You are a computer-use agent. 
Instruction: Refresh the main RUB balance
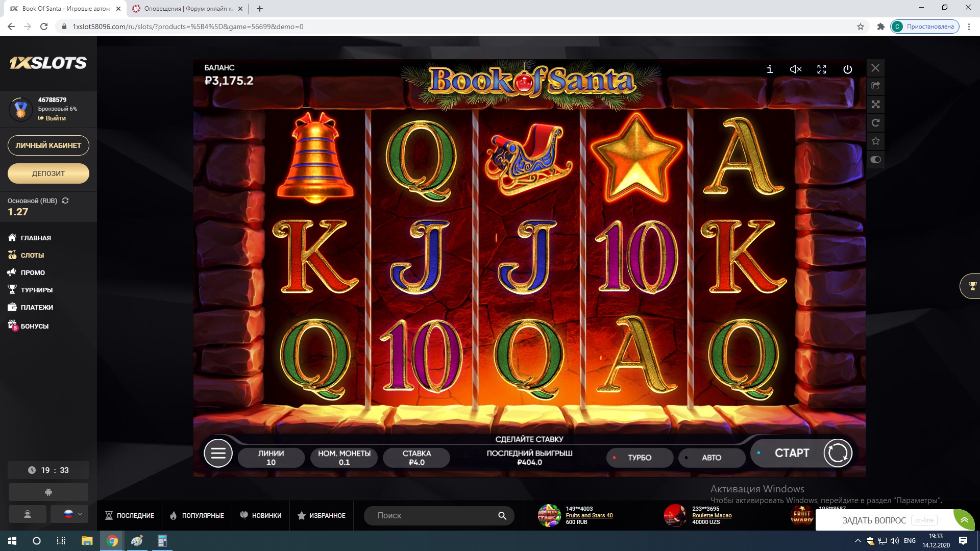[65, 201]
